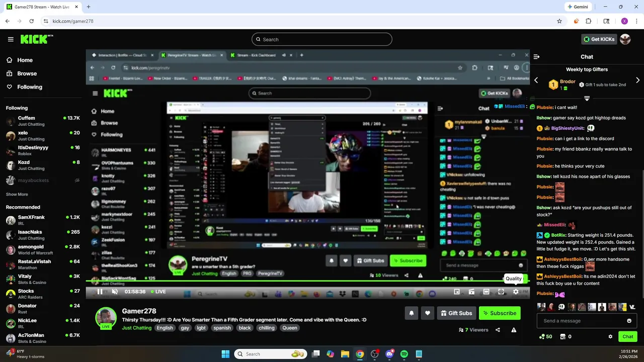This screenshot has height=362, width=644.
Task: Open asmongold's recommended channel
Action: [43, 250]
